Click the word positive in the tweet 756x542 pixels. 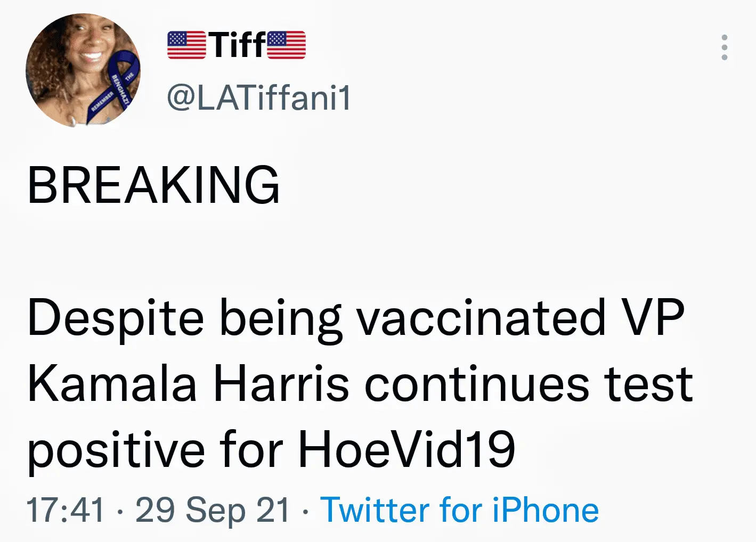[116, 450]
